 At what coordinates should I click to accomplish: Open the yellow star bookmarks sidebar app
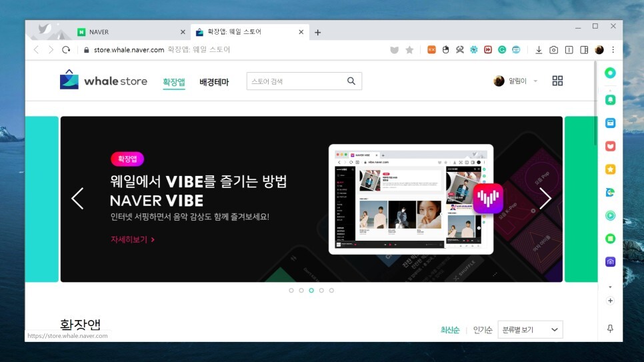pos(610,169)
